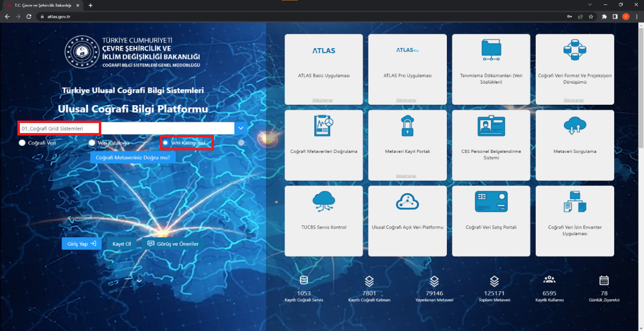Select the Veri Kategorisi radio button
Screen dimensions: 644x331
click(165, 143)
